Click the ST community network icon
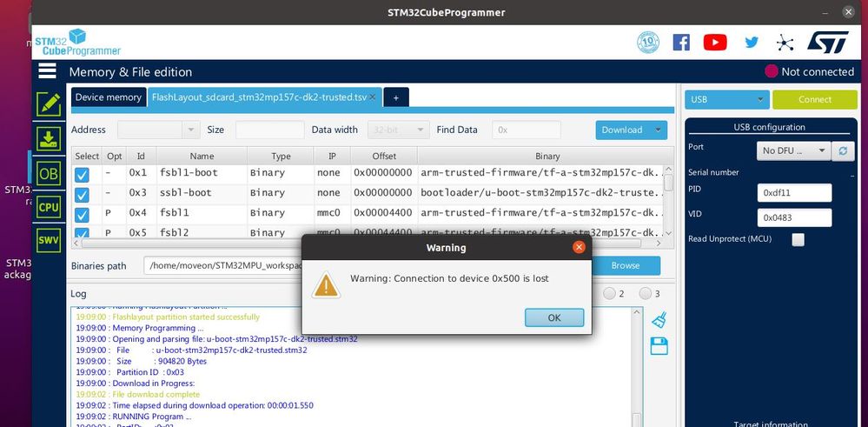This screenshot has height=427, width=868. click(x=785, y=43)
